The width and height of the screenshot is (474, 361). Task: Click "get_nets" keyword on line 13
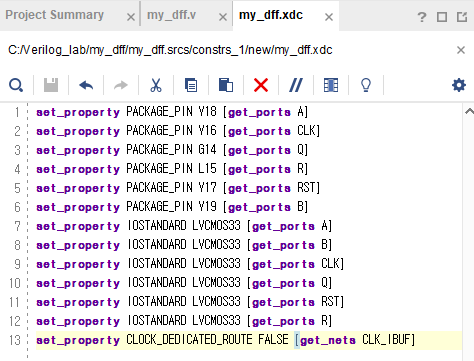pos(328,340)
